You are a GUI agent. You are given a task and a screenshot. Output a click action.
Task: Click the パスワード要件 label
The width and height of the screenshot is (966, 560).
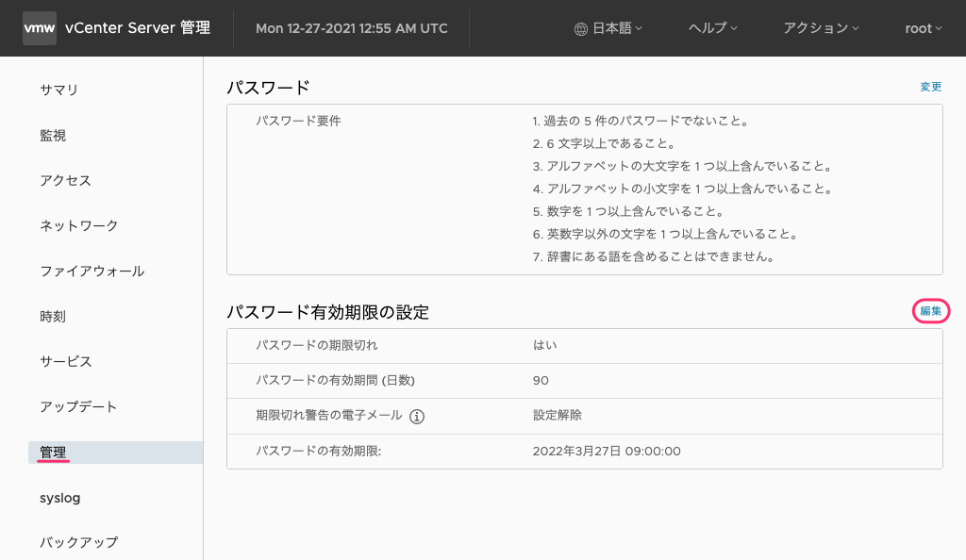tap(298, 122)
